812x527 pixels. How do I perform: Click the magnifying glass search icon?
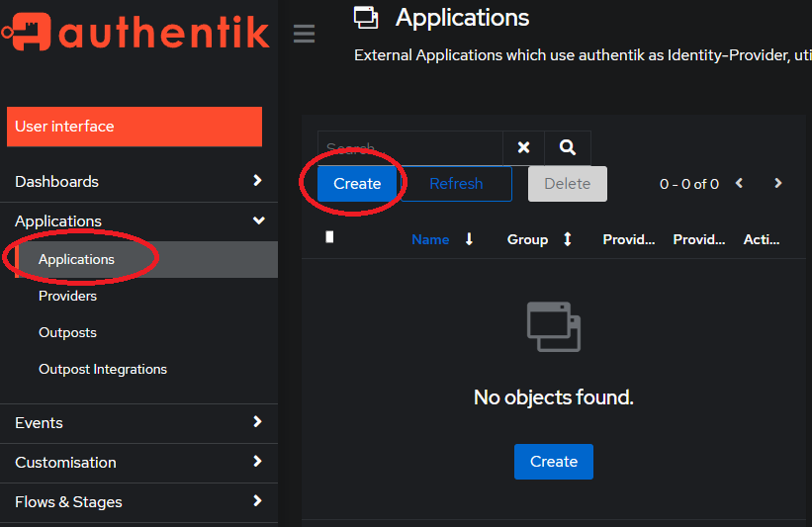568,147
